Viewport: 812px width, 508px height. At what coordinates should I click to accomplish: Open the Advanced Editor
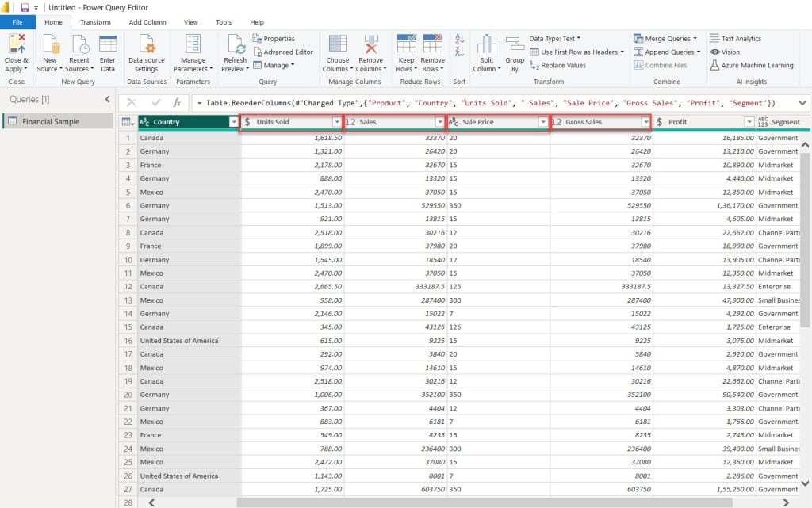[283, 52]
